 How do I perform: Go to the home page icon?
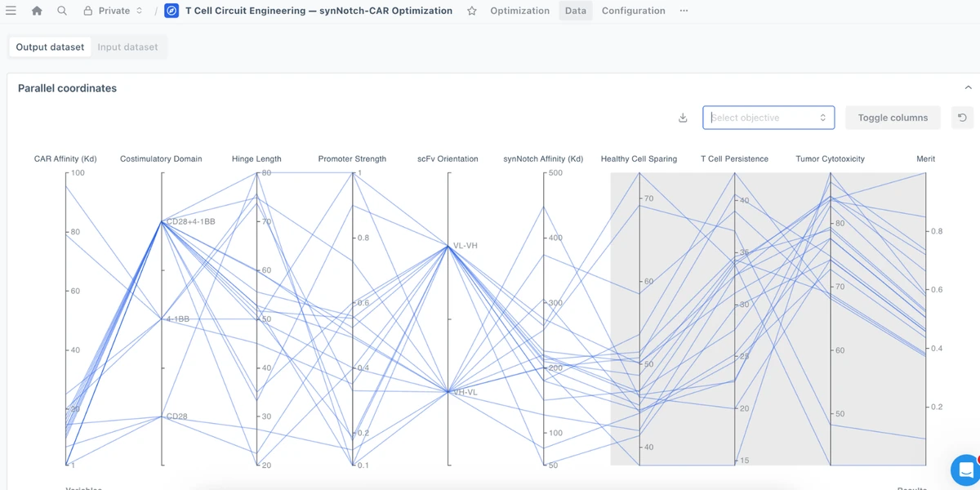[x=37, y=11]
